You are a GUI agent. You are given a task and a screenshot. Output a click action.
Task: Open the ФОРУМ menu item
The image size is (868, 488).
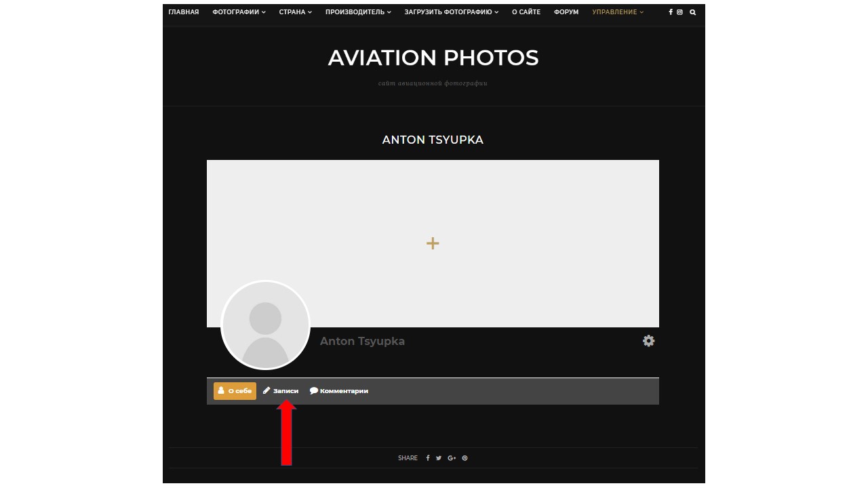tap(566, 12)
